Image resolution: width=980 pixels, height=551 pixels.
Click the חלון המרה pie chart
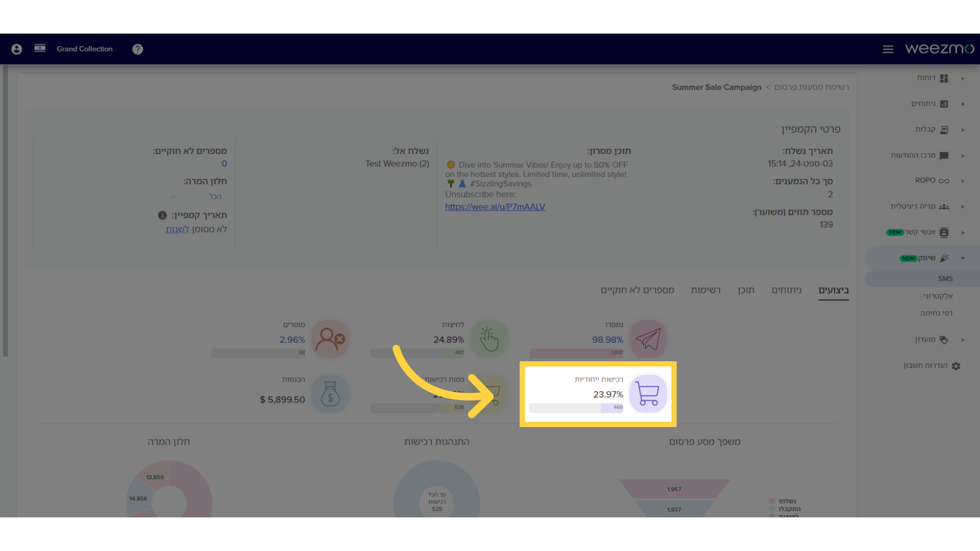tap(169, 490)
